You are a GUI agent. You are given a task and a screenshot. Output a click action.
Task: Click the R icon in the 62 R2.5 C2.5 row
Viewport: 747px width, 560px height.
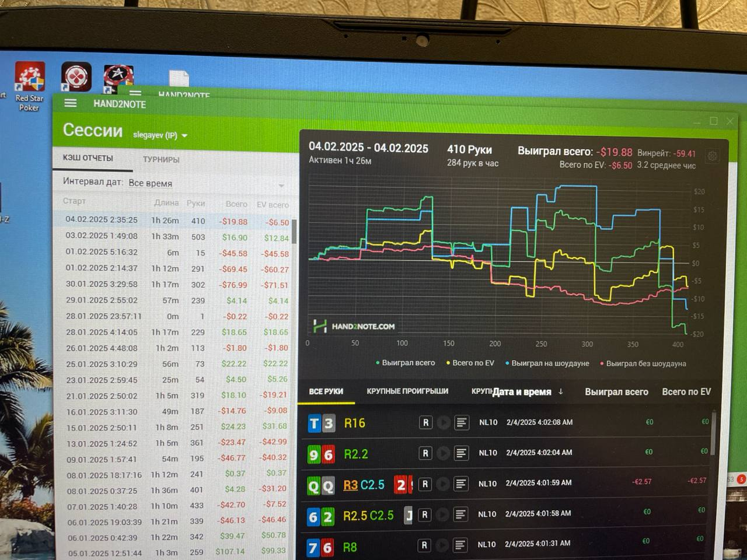point(425,514)
